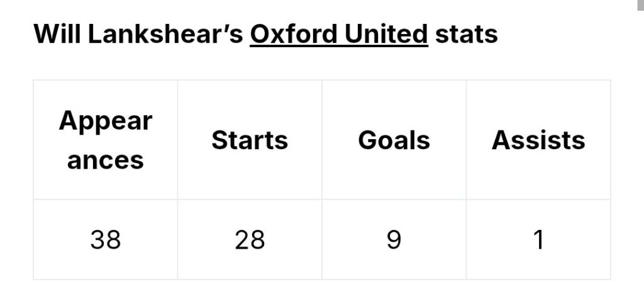Click the digit 8 in 28

[x=257, y=240]
